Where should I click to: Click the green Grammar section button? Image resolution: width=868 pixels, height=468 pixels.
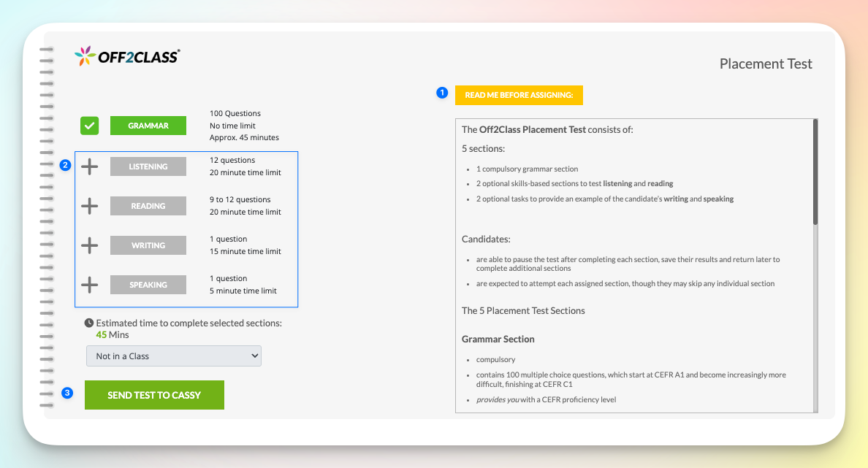tap(148, 126)
